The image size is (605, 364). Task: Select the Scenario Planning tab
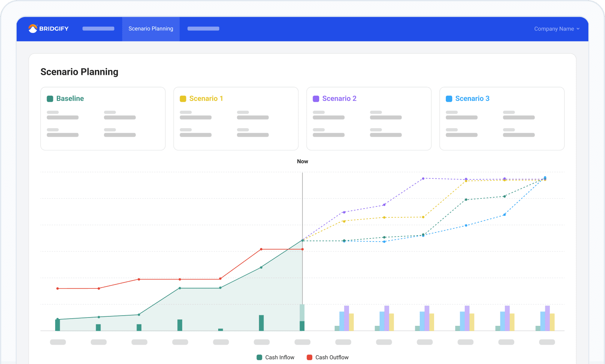click(150, 29)
